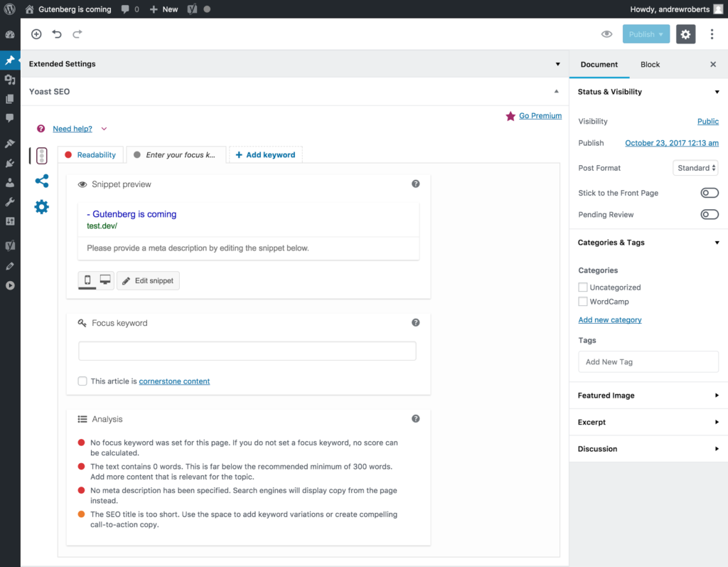The width and height of the screenshot is (728, 567).
Task: Click the Collapse menu play icon
Action: click(x=10, y=285)
